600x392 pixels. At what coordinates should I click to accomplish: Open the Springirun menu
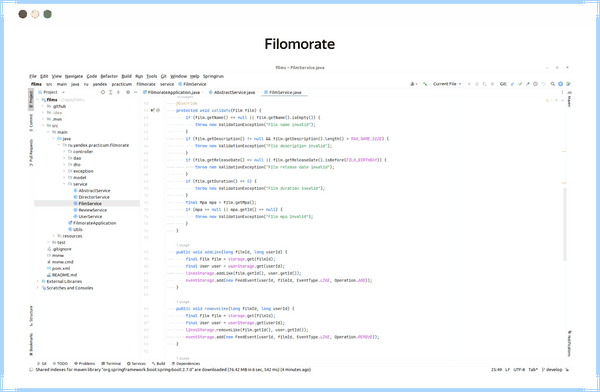coord(213,76)
